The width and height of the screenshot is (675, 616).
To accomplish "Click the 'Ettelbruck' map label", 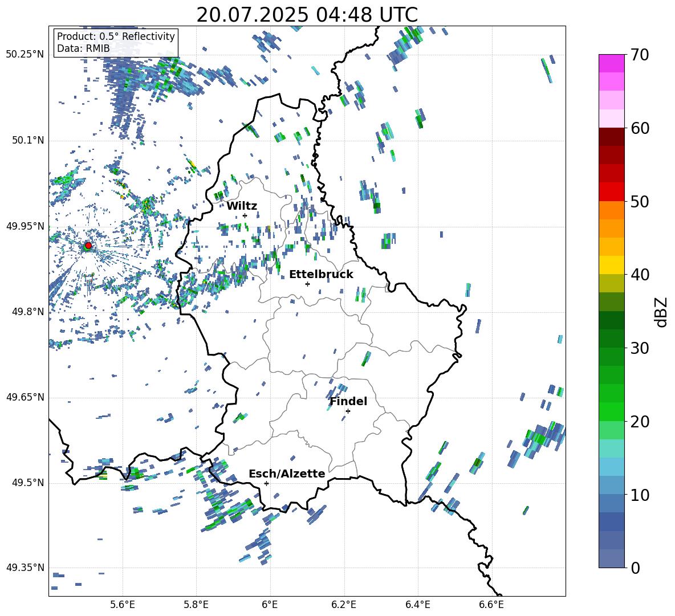I will (x=321, y=274).
